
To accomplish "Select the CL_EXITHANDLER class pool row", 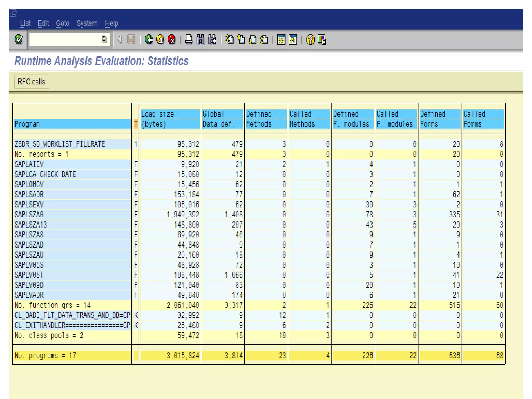I will tap(259, 325).
